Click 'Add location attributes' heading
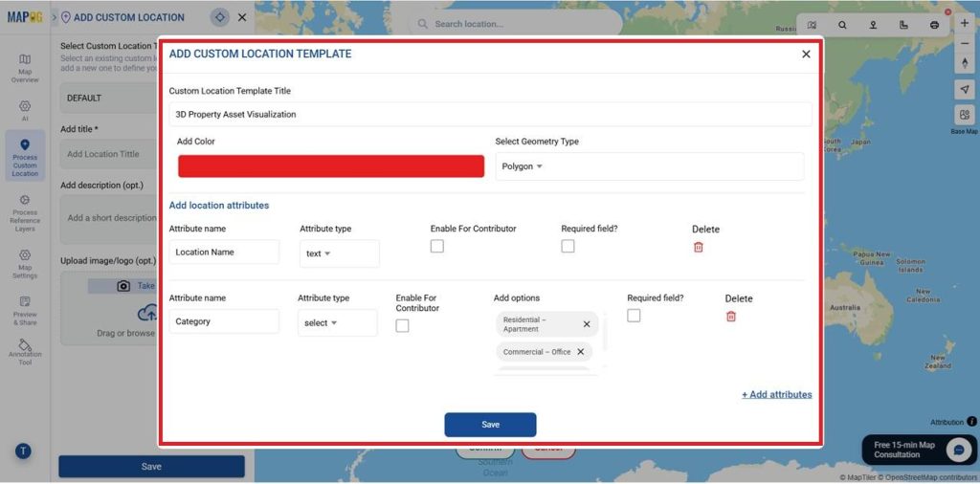 [219, 206]
